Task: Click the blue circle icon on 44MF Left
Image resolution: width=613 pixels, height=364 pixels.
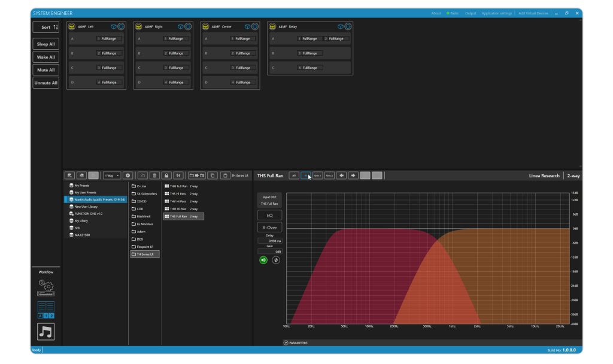Action: (x=121, y=26)
